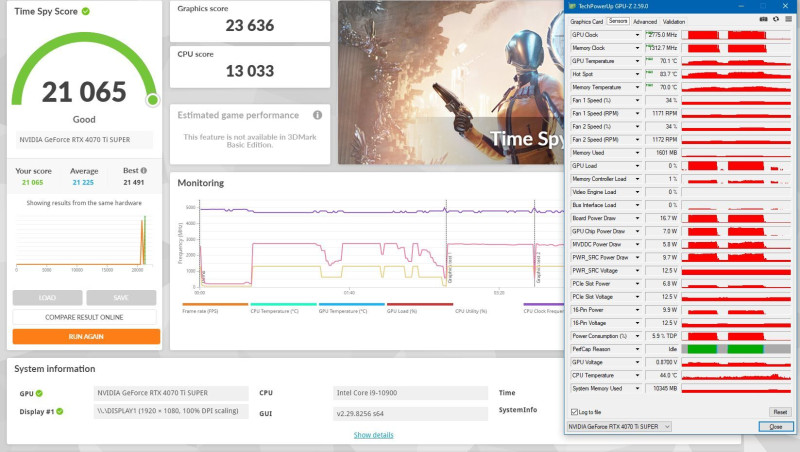Switch to the Graphics Card tab
Viewport: 800px width, 452px height.
click(x=586, y=21)
